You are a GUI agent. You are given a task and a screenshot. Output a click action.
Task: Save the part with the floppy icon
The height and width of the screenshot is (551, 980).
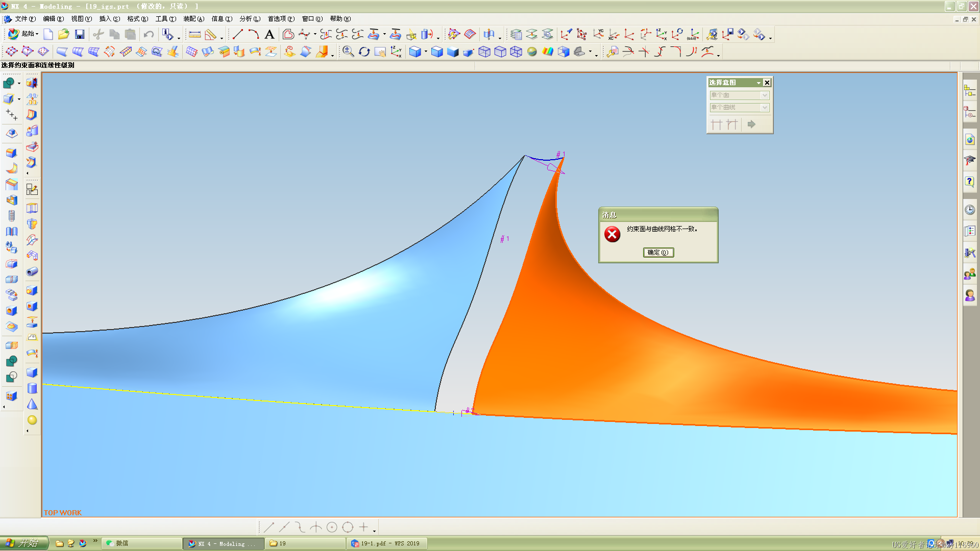coord(80,34)
